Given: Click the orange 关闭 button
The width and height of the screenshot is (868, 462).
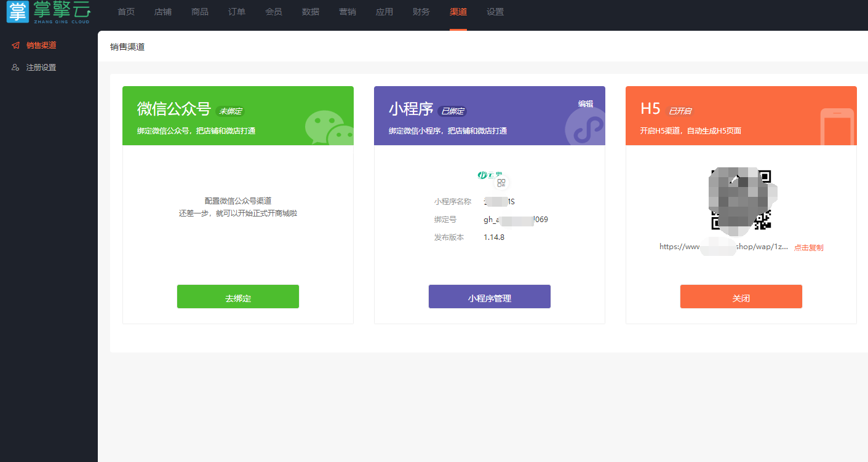Looking at the screenshot, I should click(x=741, y=297).
